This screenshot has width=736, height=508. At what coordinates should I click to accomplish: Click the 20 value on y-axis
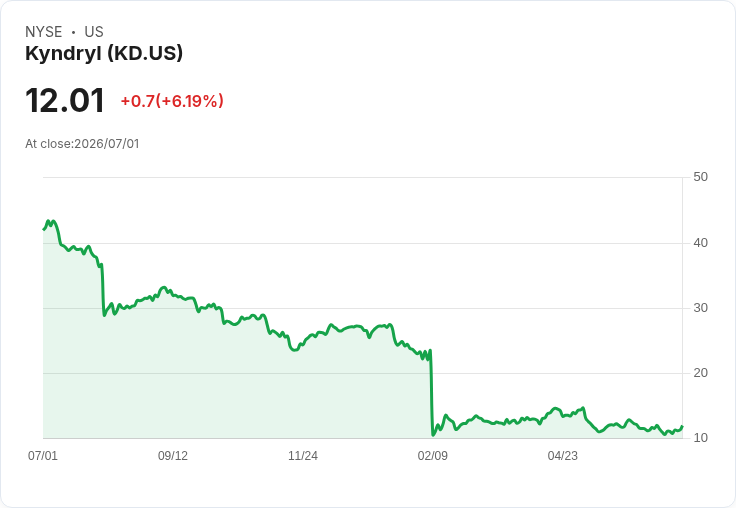point(700,373)
